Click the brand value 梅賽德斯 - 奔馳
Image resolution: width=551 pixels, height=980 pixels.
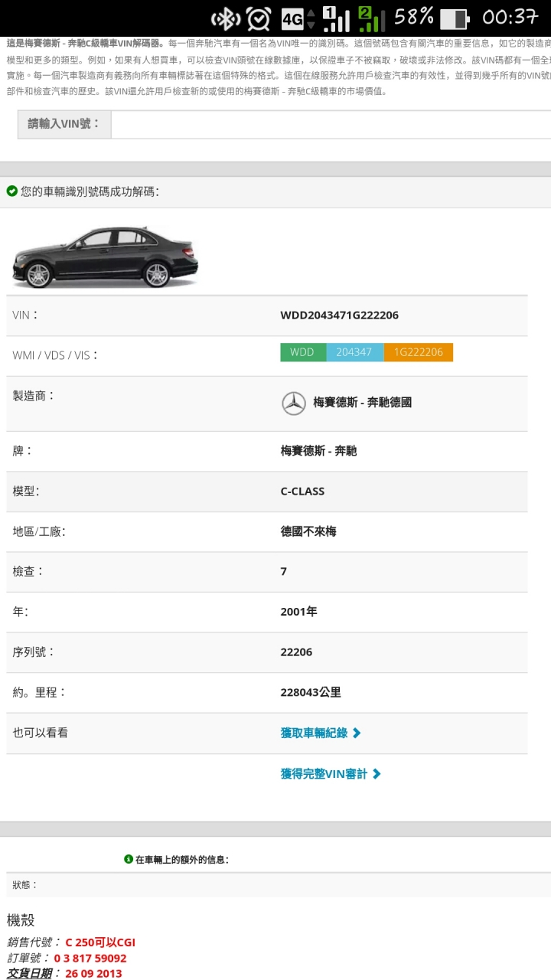pyautogui.click(x=318, y=451)
